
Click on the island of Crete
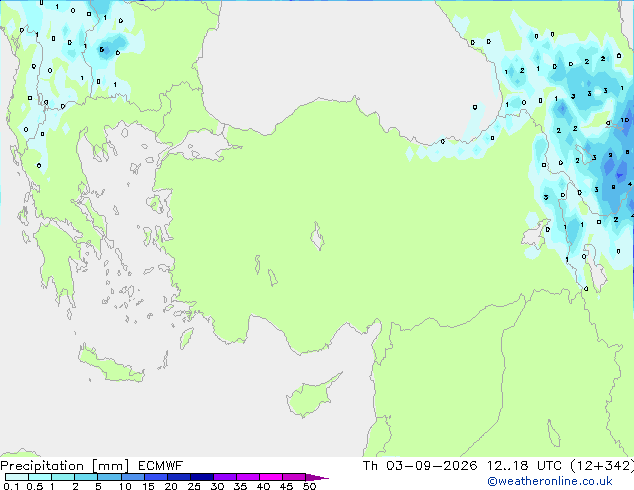click(x=110, y=365)
